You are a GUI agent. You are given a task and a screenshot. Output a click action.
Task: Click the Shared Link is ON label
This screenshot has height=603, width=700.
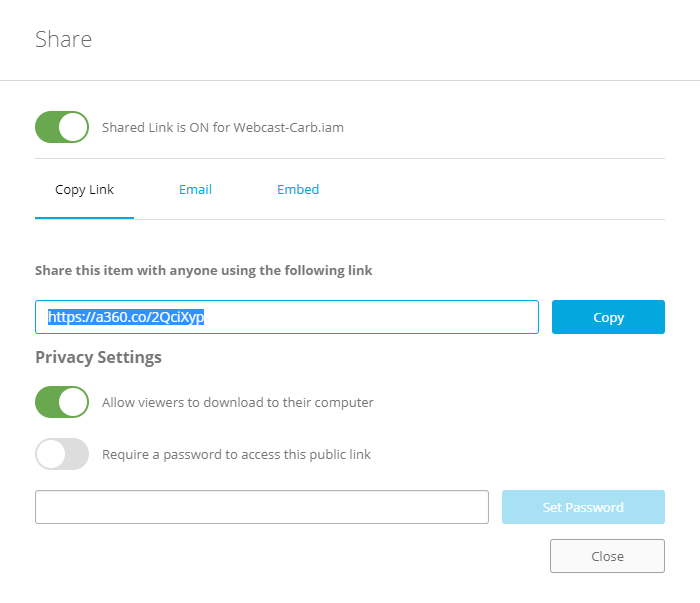[223, 128]
